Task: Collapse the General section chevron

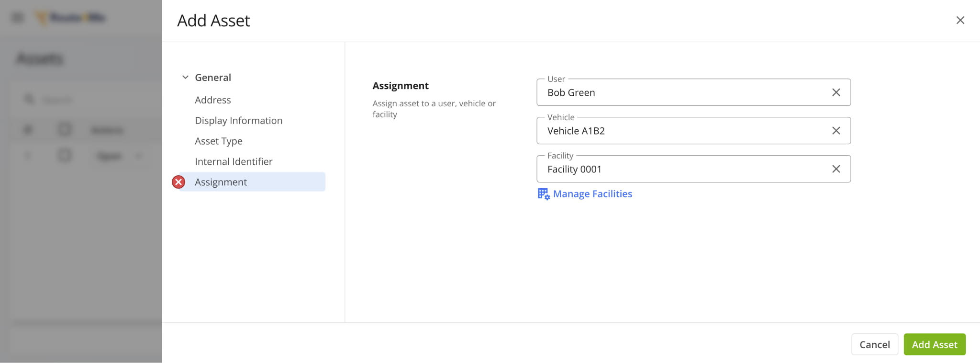Action: click(185, 77)
